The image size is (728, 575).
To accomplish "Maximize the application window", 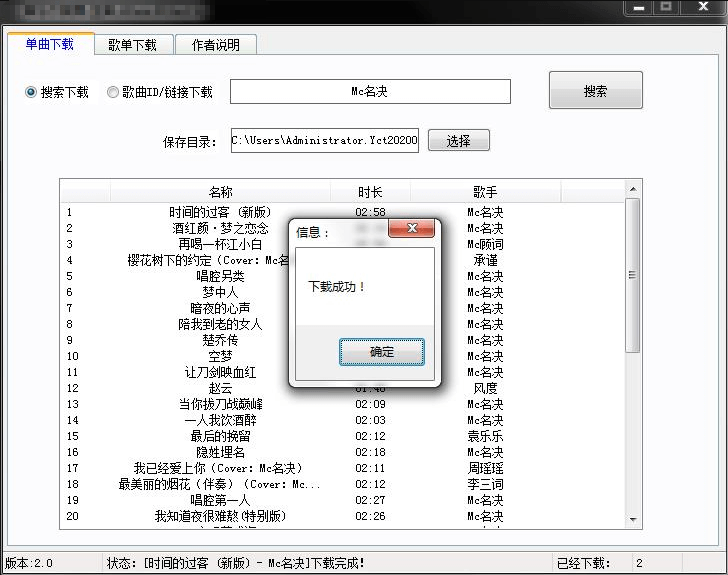I will tap(667, 7).
